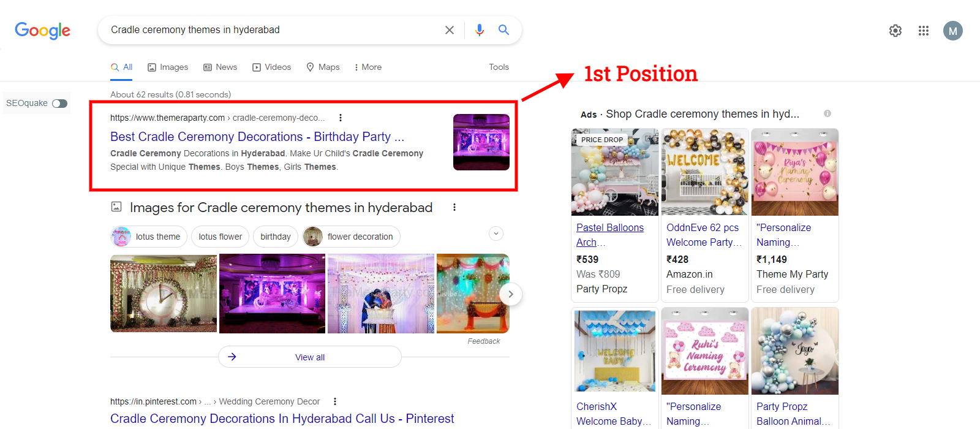Image resolution: width=980 pixels, height=429 pixels.
Task: Open the WELCOME balloons product image
Action: (x=705, y=172)
